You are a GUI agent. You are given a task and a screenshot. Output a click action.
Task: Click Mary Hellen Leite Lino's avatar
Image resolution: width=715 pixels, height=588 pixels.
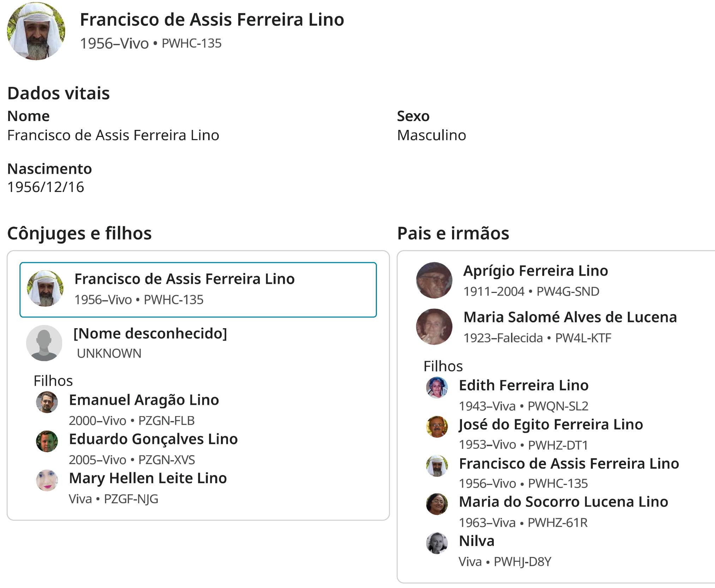(47, 480)
